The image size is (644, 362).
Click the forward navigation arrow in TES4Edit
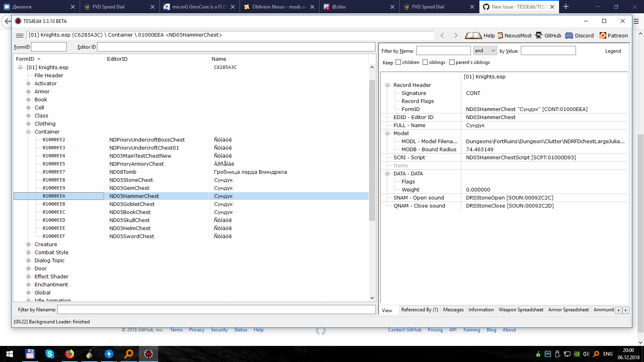pos(456,35)
